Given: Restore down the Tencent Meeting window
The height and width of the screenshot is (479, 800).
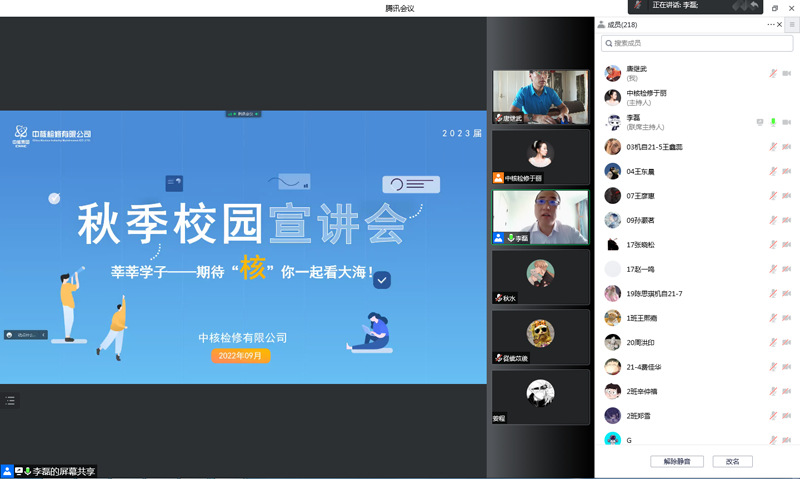Looking at the screenshot, I should [x=774, y=8].
